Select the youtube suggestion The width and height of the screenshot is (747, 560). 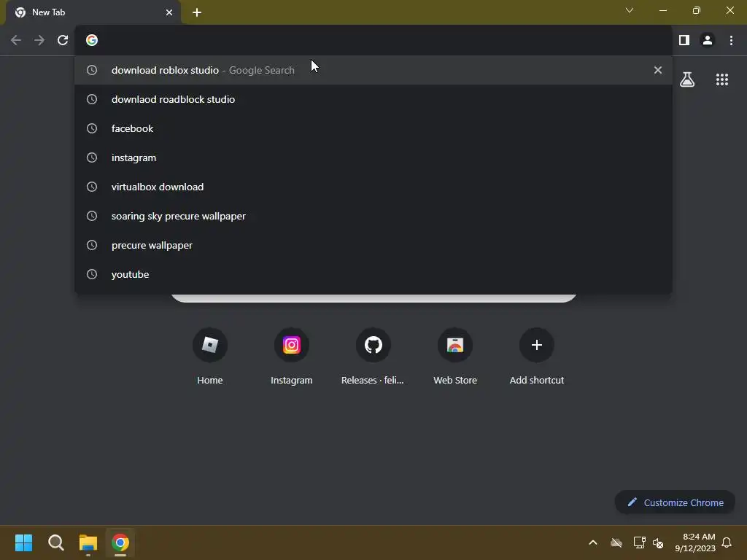[373, 274]
